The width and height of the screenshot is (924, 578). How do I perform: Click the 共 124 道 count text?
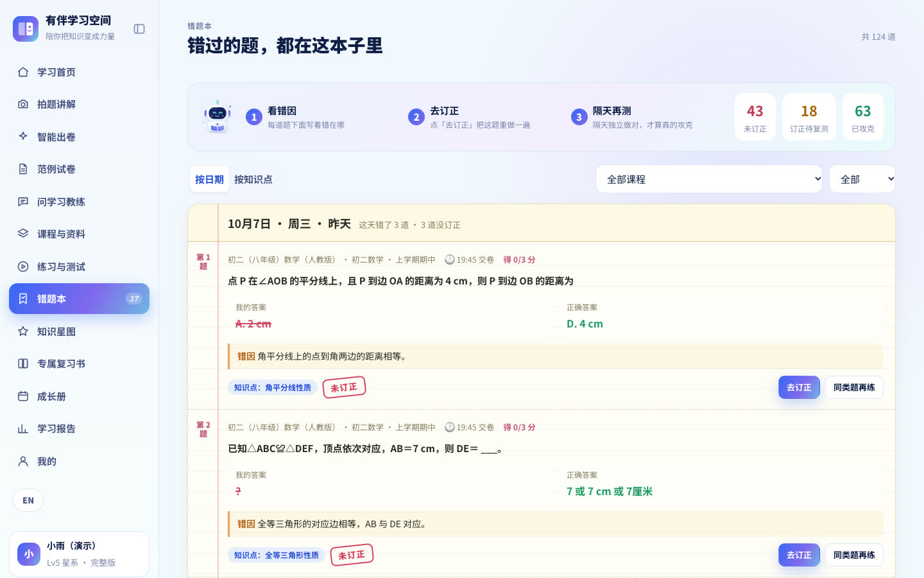[x=878, y=37]
